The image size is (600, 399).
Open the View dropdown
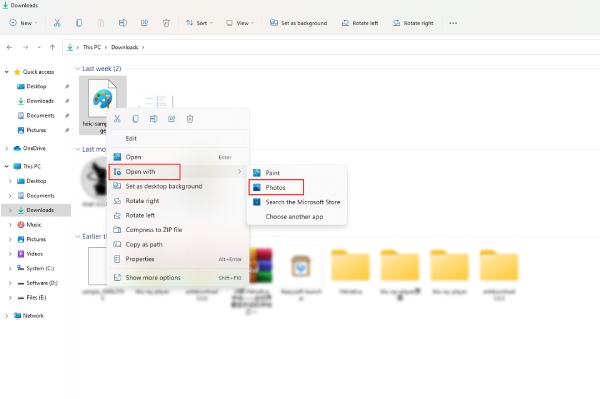pyautogui.click(x=240, y=23)
